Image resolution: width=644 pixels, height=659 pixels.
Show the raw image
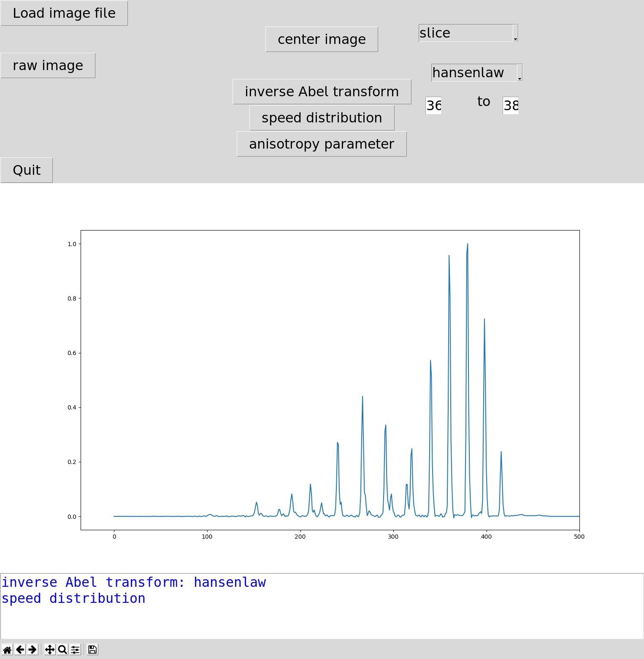[x=48, y=65]
